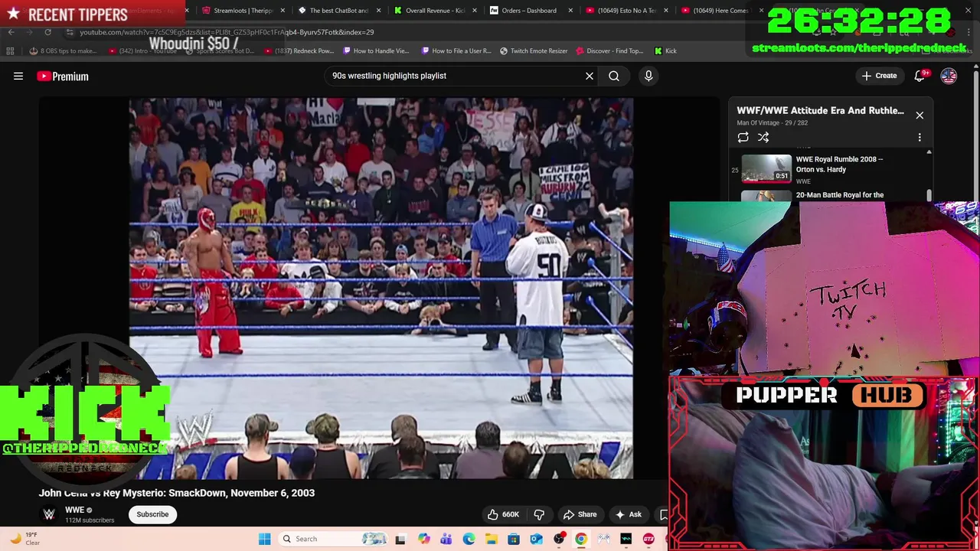Close the playlist panel
The image size is (980, 551).
point(920,116)
